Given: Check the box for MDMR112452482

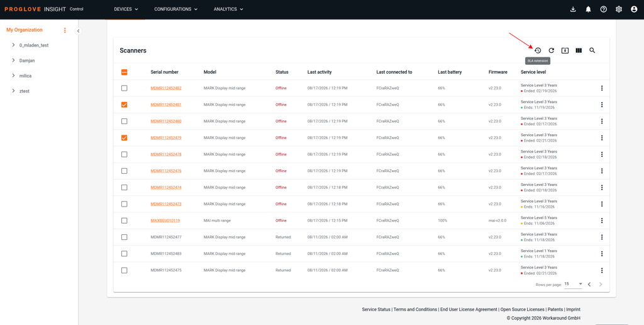Looking at the screenshot, I should tap(125, 88).
